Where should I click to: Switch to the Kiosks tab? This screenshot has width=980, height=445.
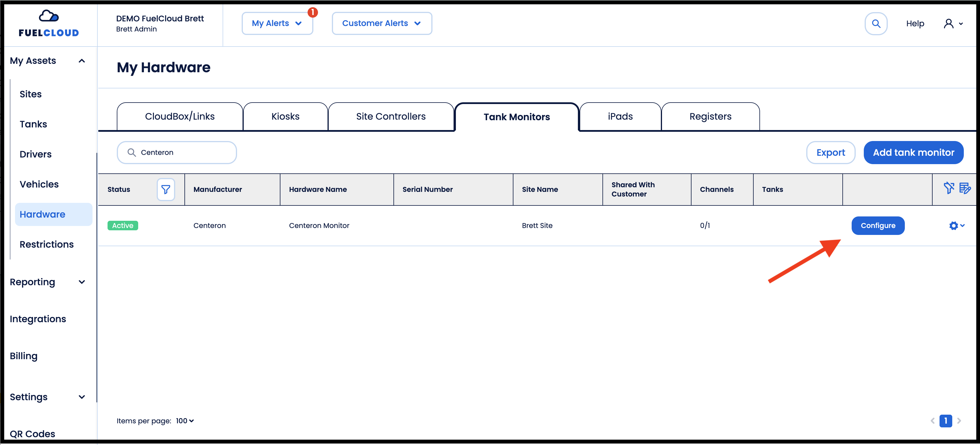point(285,116)
